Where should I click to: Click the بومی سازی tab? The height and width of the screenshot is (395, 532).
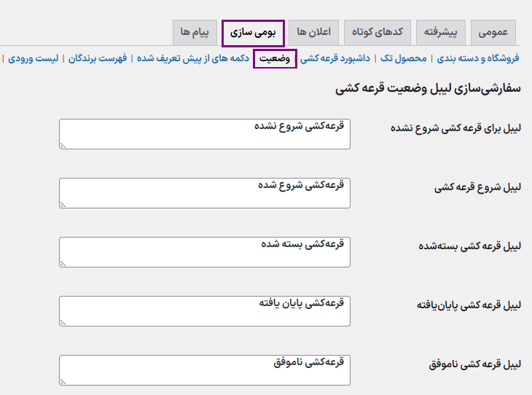(x=253, y=33)
